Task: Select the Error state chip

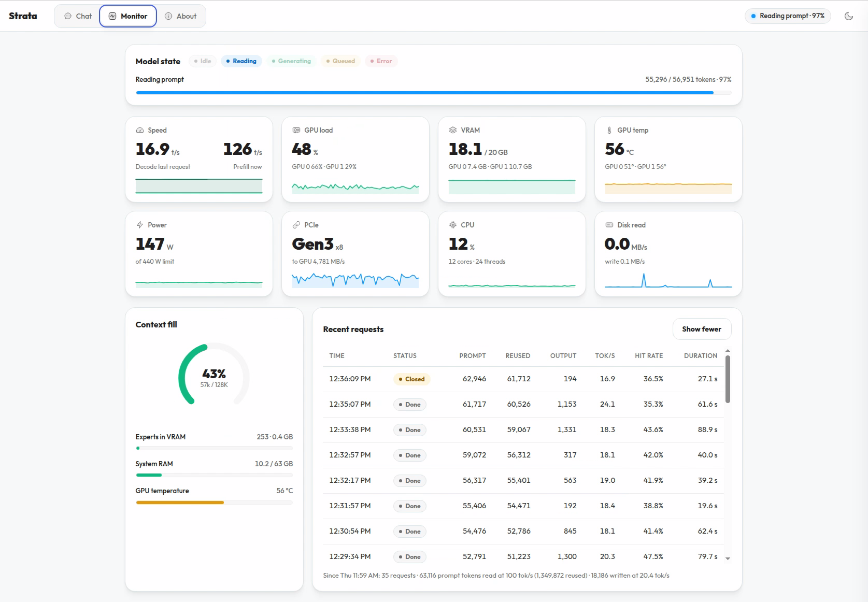Action: coord(381,61)
